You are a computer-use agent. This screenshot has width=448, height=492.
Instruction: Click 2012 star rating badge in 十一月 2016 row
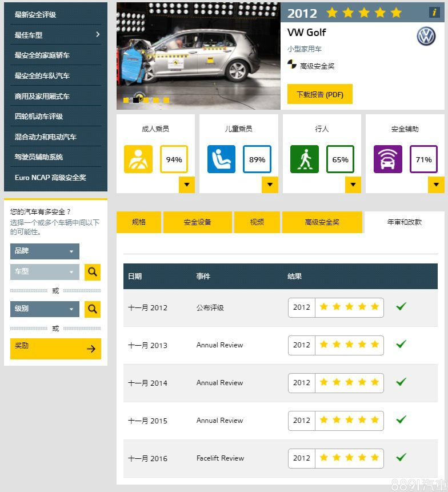(x=335, y=458)
